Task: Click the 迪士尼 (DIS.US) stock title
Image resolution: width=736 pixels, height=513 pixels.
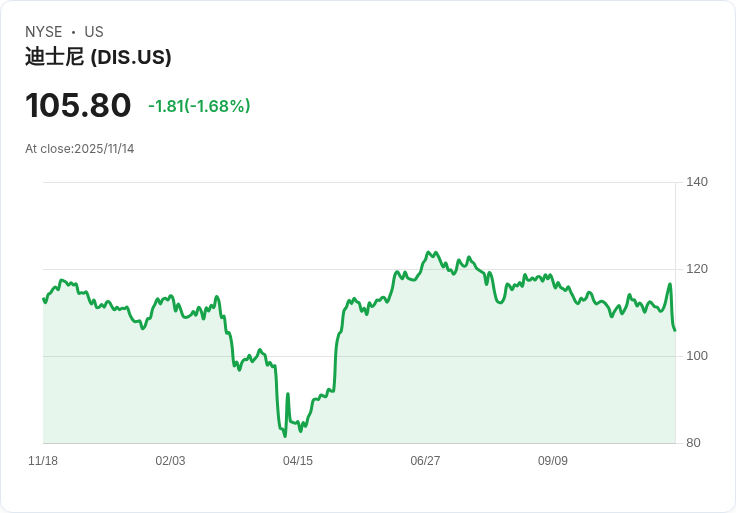Action: point(98,57)
